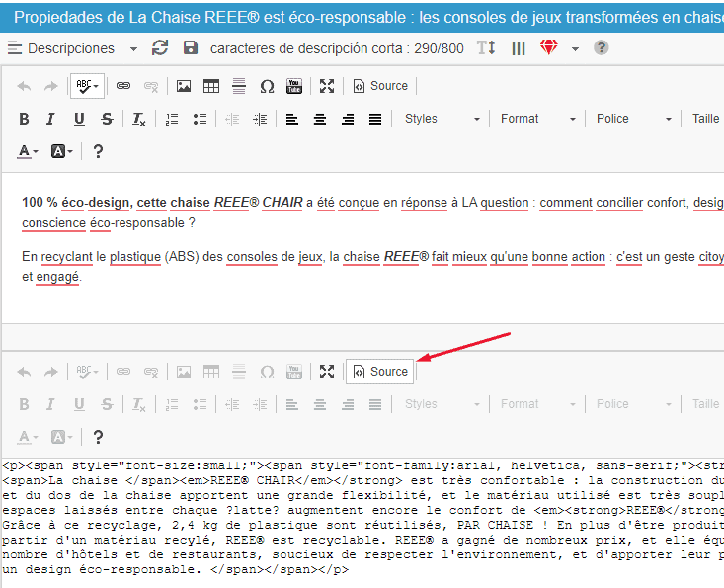The width and height of the screenshot is (724, 588).
Task: Toggle italic in the top editor
Action: pos(50,119)
